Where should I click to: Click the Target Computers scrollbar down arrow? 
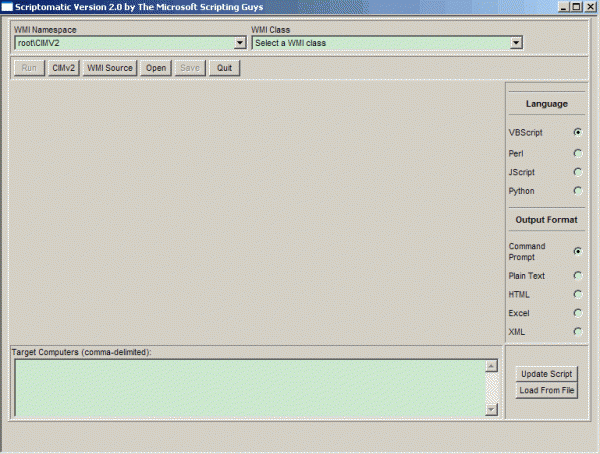491,410
